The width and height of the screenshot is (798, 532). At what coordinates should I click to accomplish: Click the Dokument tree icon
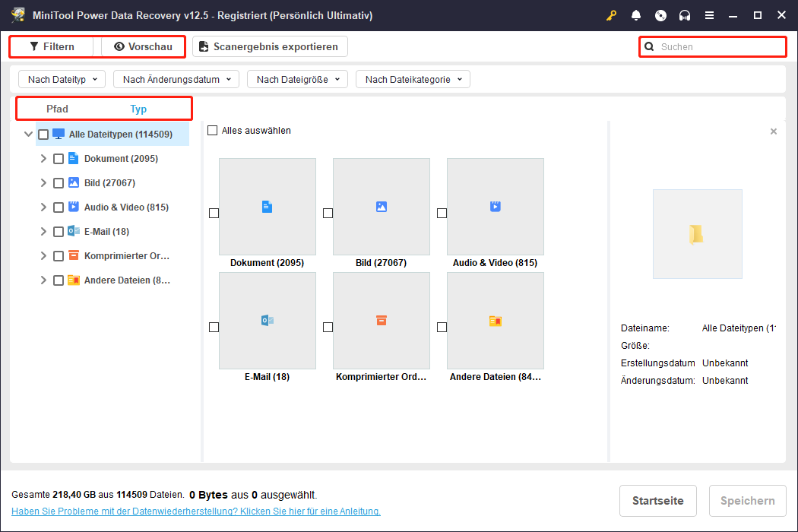(73, 158)
